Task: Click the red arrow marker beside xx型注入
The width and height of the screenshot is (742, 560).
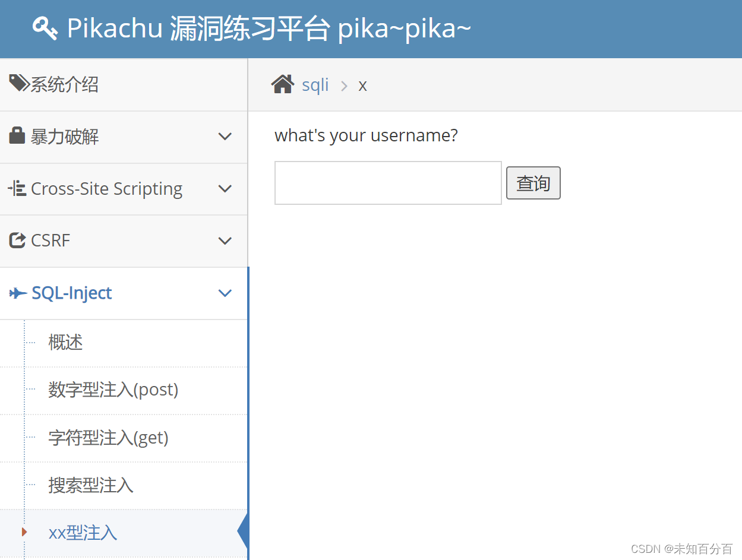Action: 24,532
